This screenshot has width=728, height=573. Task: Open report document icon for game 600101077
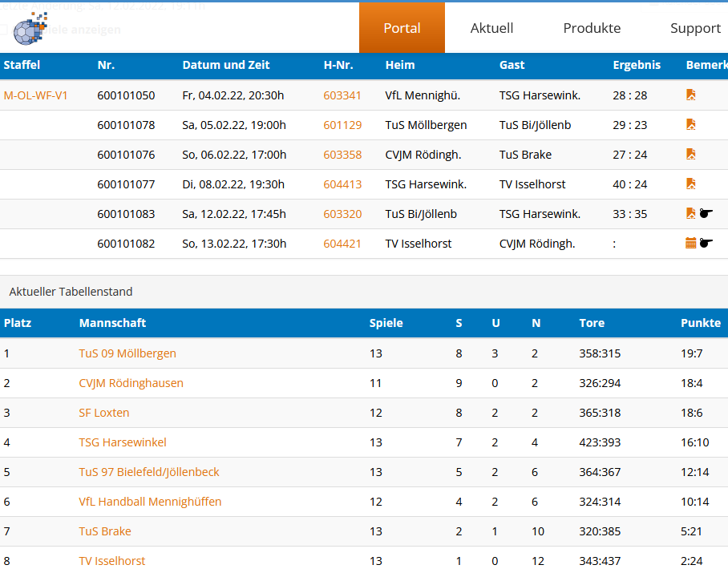[690, 184]
